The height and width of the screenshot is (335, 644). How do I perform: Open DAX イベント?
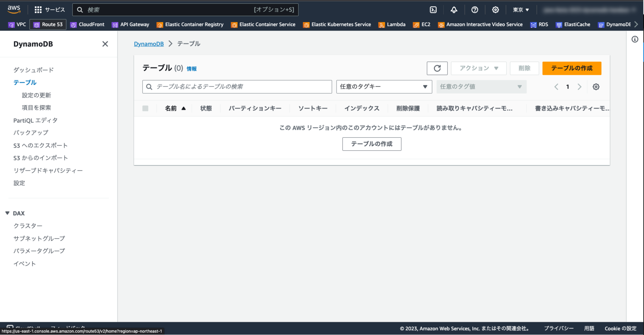pyautogui.click(x=24, y=264)
